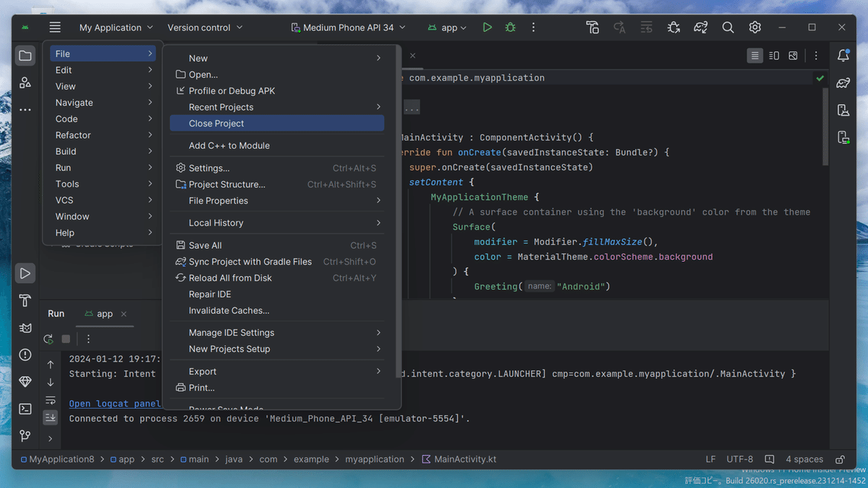Click the Stop square button in Run panel
This screenshot has height=488, width=868.
pos(66,339)
